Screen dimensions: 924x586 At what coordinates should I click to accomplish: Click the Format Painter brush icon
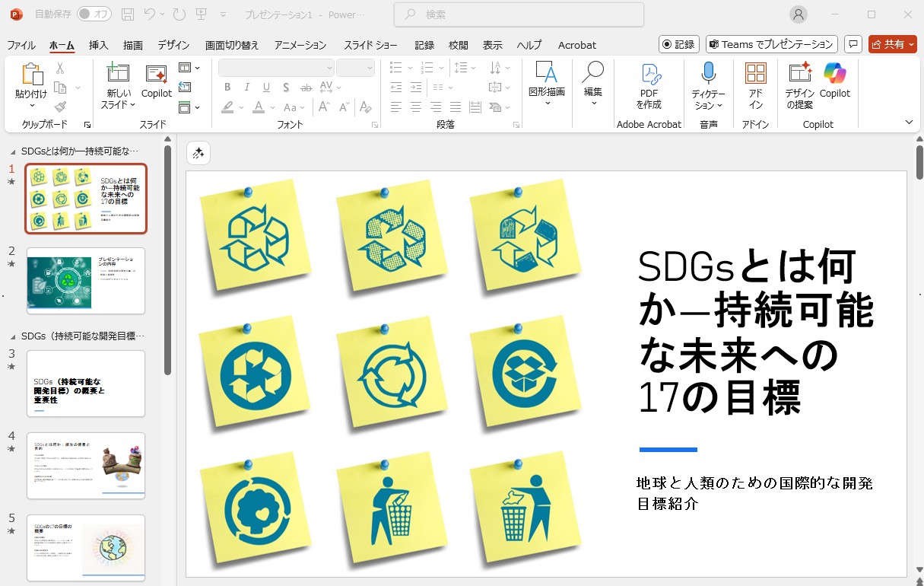(x=60, y=107)
